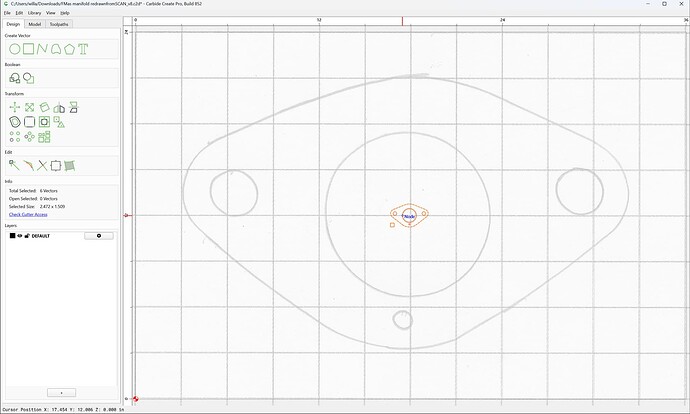The height and width of the screenshot is (414, 690).
Task: Select the Curve drawing tool
Action: [x=55, y=49]
